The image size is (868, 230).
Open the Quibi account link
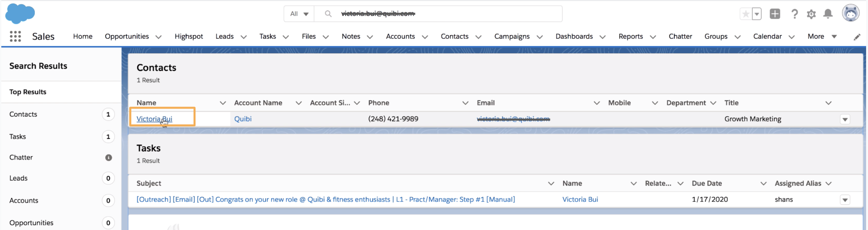click(243, 119)
